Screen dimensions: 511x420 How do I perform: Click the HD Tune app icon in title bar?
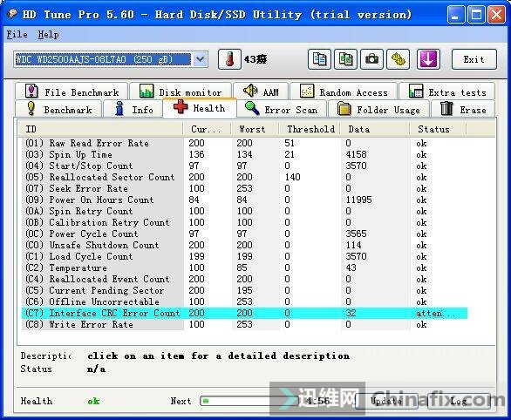click(12, 14)
